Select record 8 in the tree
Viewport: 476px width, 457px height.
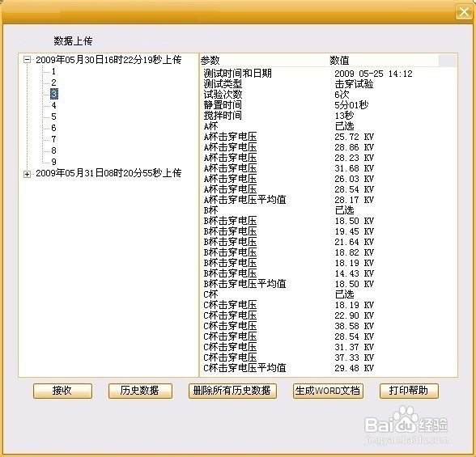53,150
